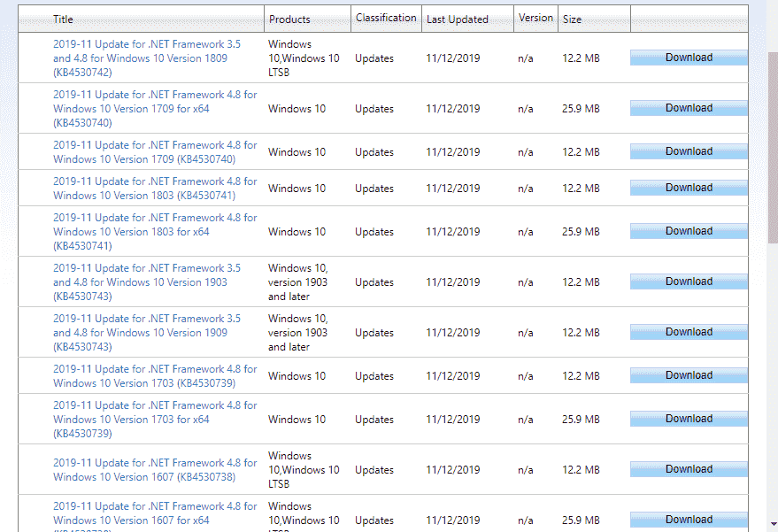Download the Version 1809 update (KB4530742)
The height and width of the screenshot is (532, 778).
click(689, 58)
